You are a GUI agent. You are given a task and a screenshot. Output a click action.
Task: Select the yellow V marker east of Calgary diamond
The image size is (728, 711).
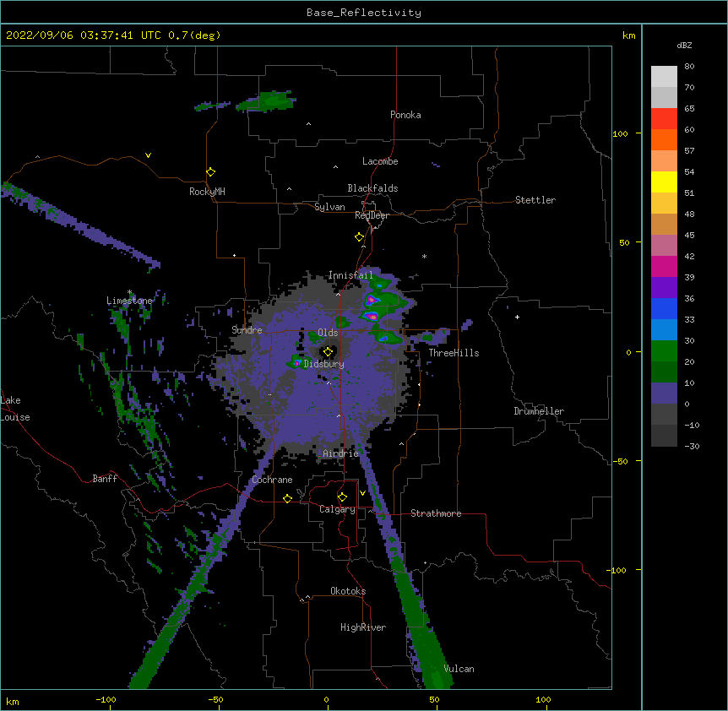[x=362, y=493]
